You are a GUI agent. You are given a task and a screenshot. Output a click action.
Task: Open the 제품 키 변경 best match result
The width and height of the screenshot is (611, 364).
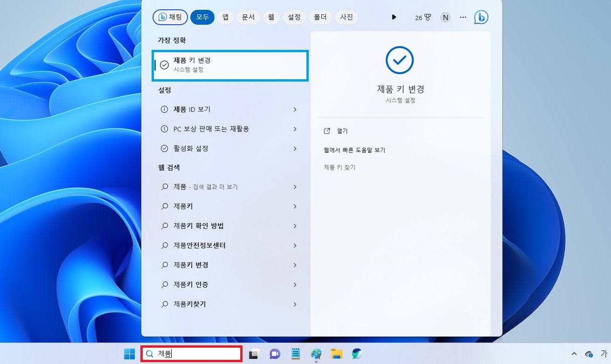pyautogui.click(x=230, y=65)
